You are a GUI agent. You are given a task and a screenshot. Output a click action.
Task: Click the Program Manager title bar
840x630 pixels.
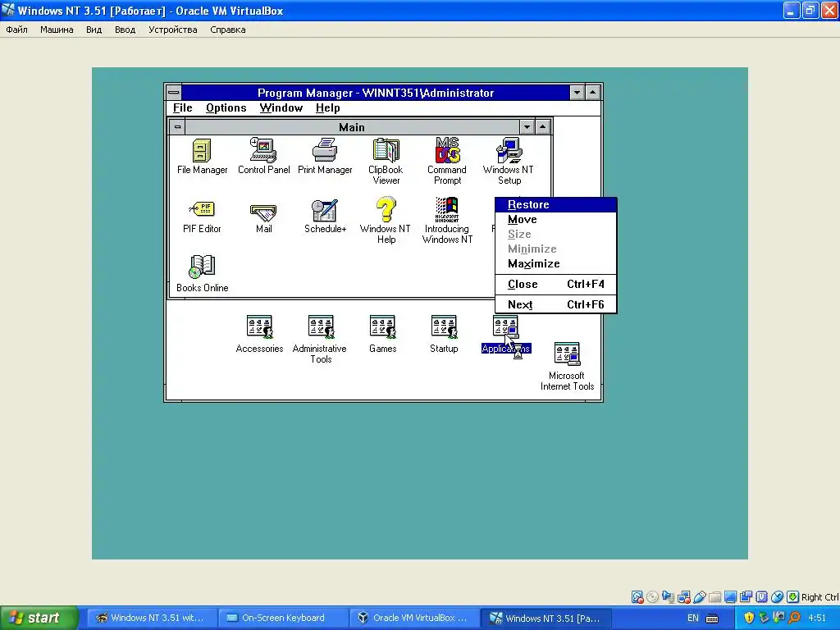click(x=376, y=93)
